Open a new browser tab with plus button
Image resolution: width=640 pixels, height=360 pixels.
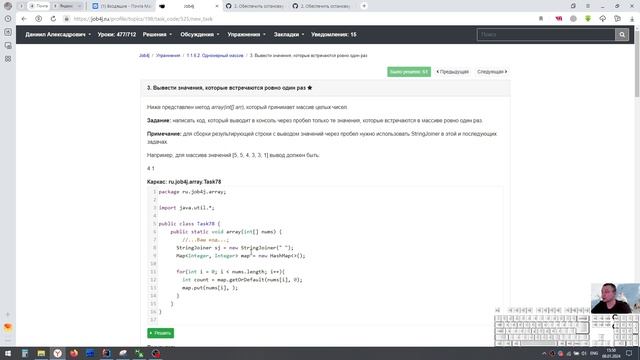click(364, 6)
